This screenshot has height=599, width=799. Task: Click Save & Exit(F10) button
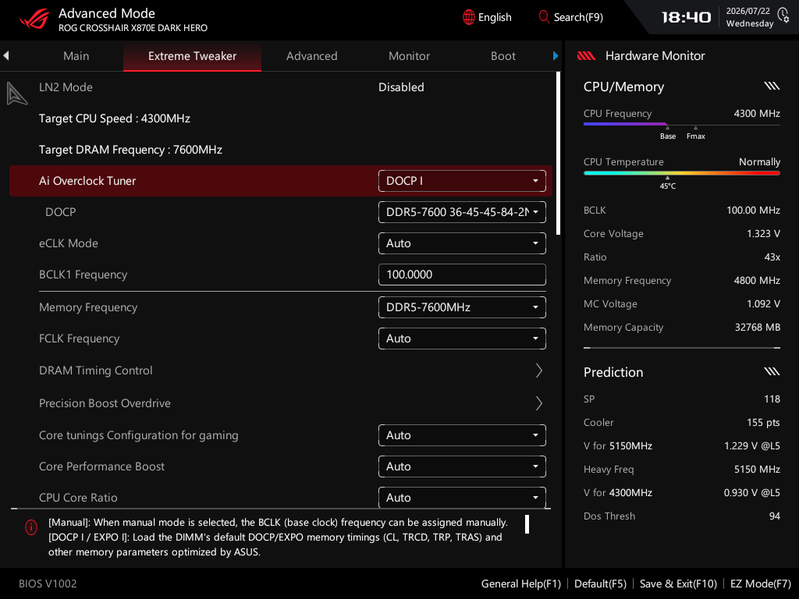click(678, 584)
